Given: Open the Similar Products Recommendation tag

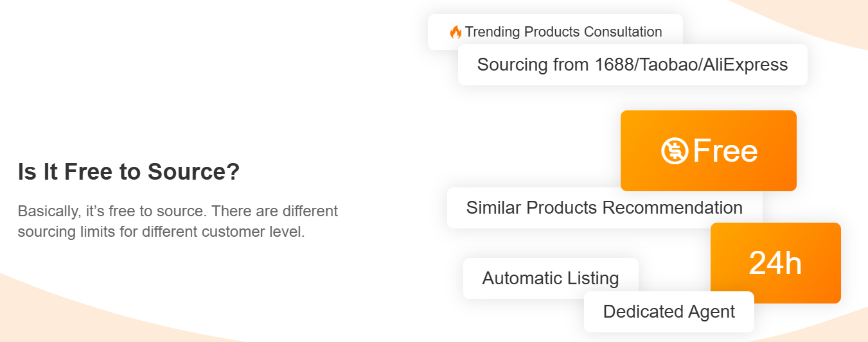Looking at the screenshot, I should pyautogui.click(x=604, y=208).
